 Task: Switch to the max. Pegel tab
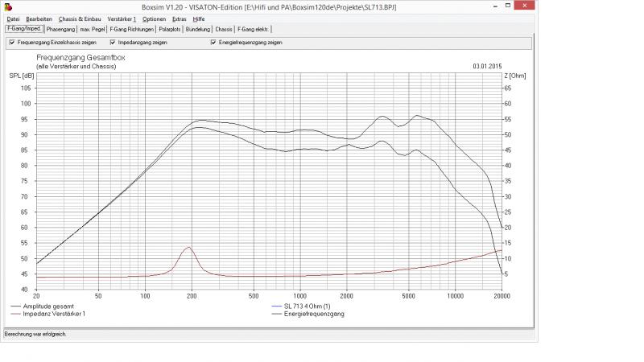click(93, 29)
